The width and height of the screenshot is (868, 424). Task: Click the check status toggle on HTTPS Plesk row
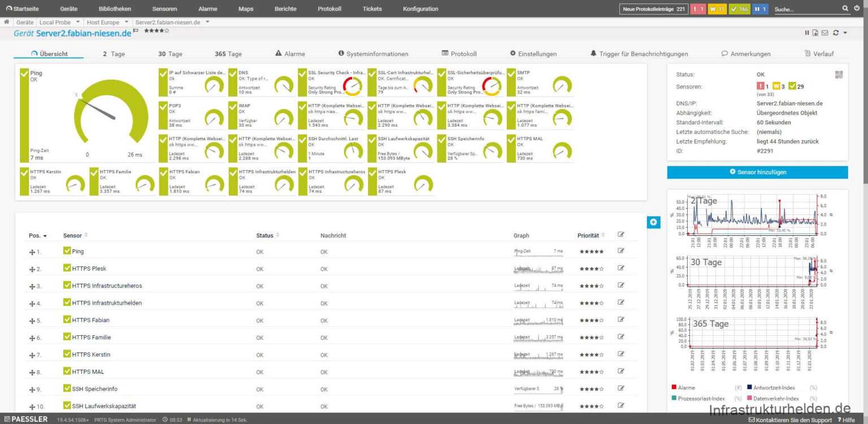click(67, 268)
